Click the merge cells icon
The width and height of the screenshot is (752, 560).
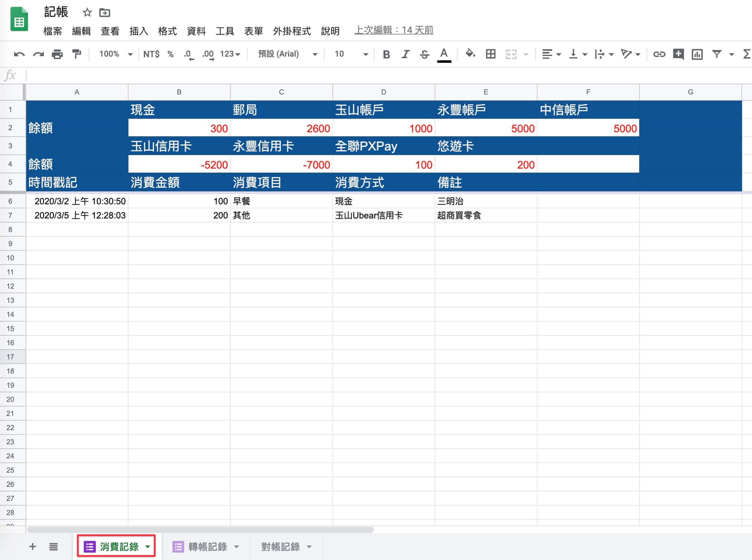(x=511, y=54)
